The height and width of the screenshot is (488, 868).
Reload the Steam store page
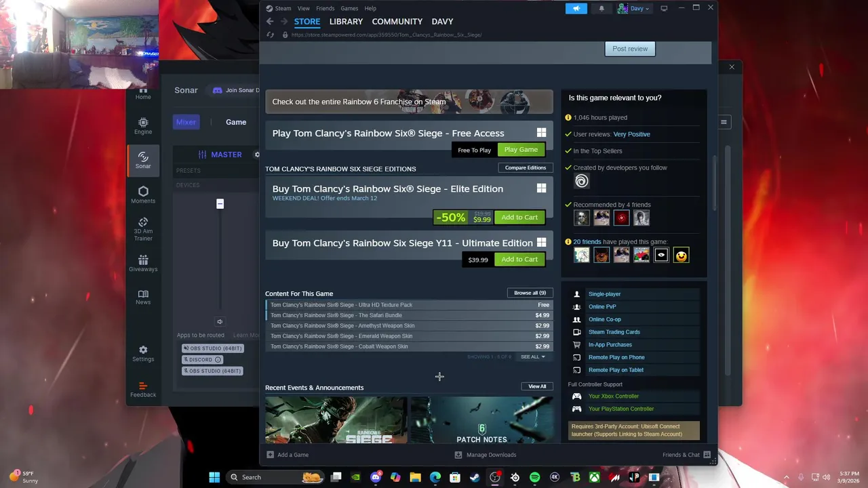[x=270, y=35]
